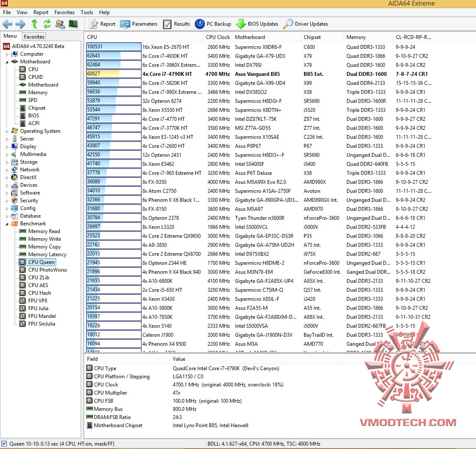Expand the Operating System node
This screenshot has width=476, height=449.
click(x=7, y=132)
